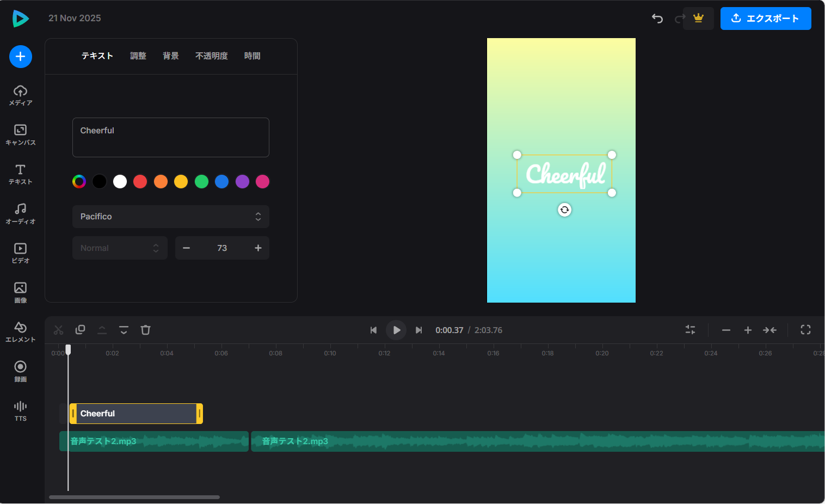Open the 不透明度 tab
Viewport: 825px width, 504px height.
[211, 56]
